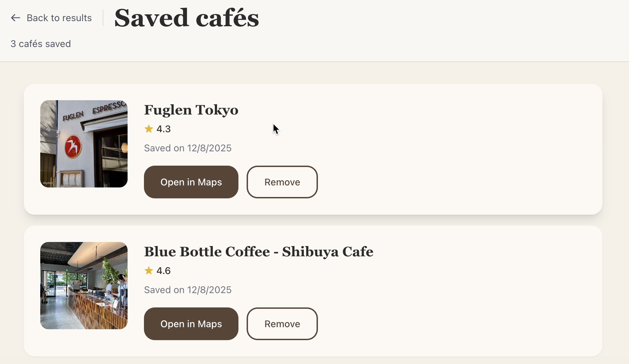This screenshot has width=629, height=364.
Task: Select the 'Saved cafés' page title
Action: pyautogui.click(x=187, y=18)
